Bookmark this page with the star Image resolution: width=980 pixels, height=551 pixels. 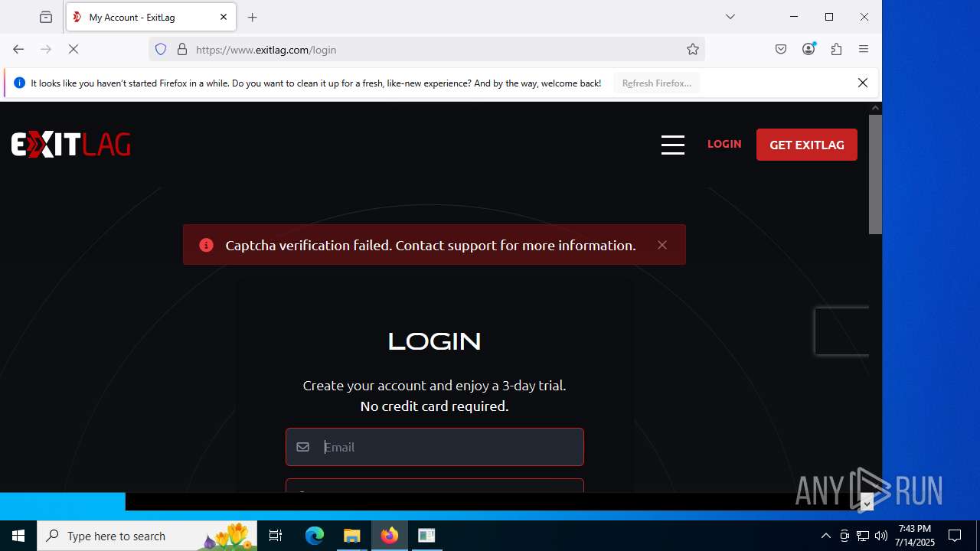point(693,49)
